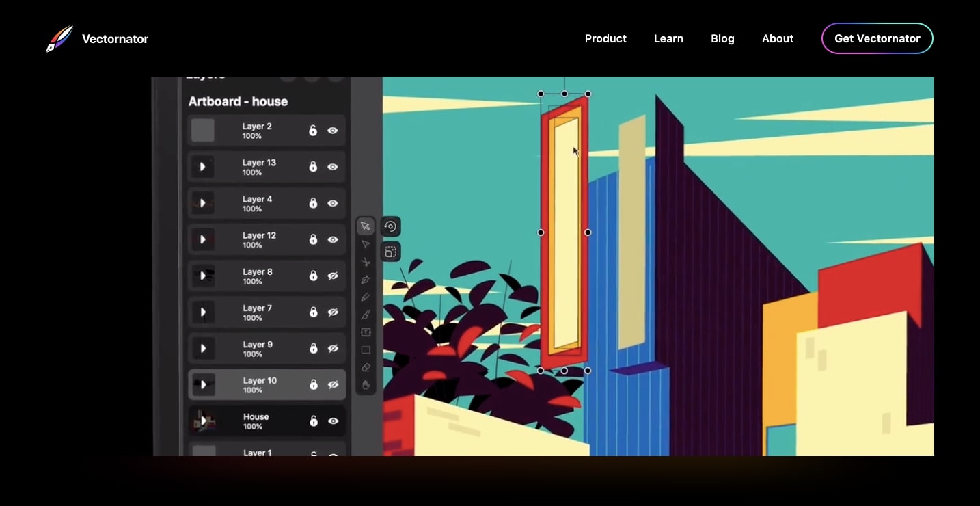Hide Layer 13 using its eye icon
Screen dimensions: 980x506
(x=333, y=167)
